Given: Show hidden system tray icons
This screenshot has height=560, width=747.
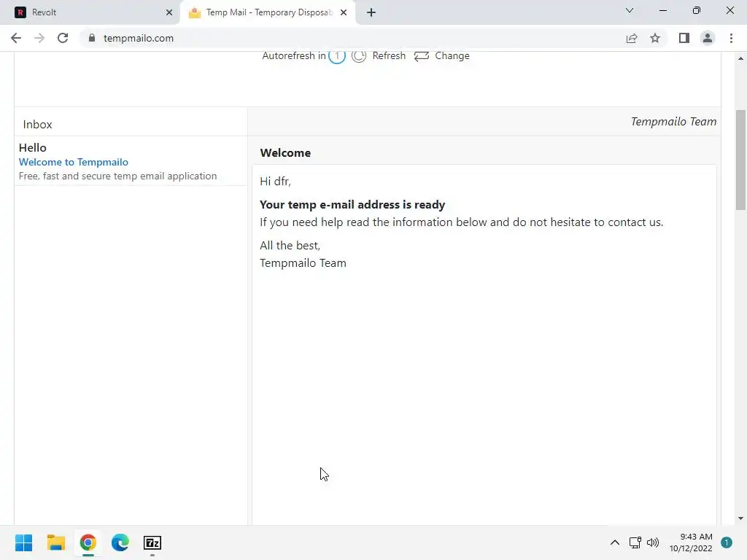Looking at the screenshot, I should point(614,542).
